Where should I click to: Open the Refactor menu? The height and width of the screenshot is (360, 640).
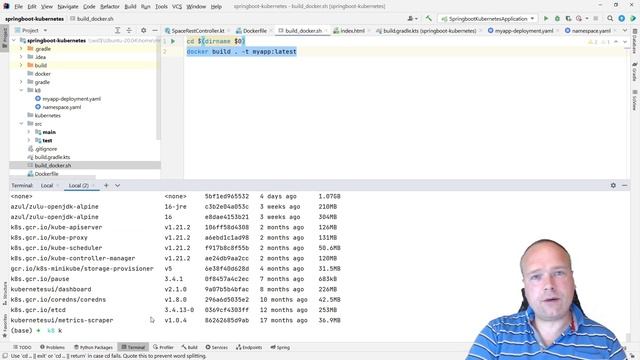click(109, 7)
